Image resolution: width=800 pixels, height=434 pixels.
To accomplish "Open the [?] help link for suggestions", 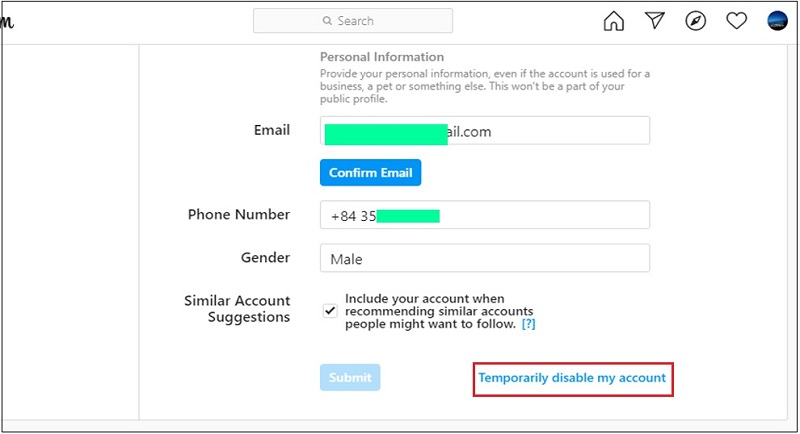I will pyautogui.click(x=529, y=324).
